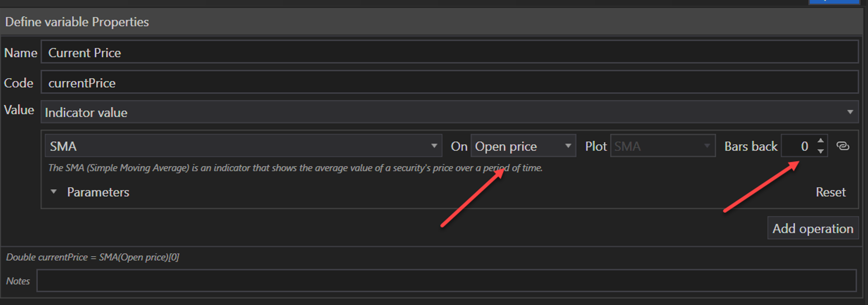868x305 pixels.
Task: Click into the Notes text box
Action: 446,281
